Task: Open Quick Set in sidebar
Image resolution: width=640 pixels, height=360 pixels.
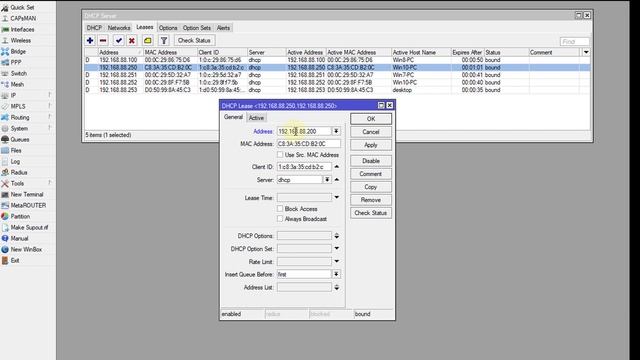Action: (x=22, y=7)
